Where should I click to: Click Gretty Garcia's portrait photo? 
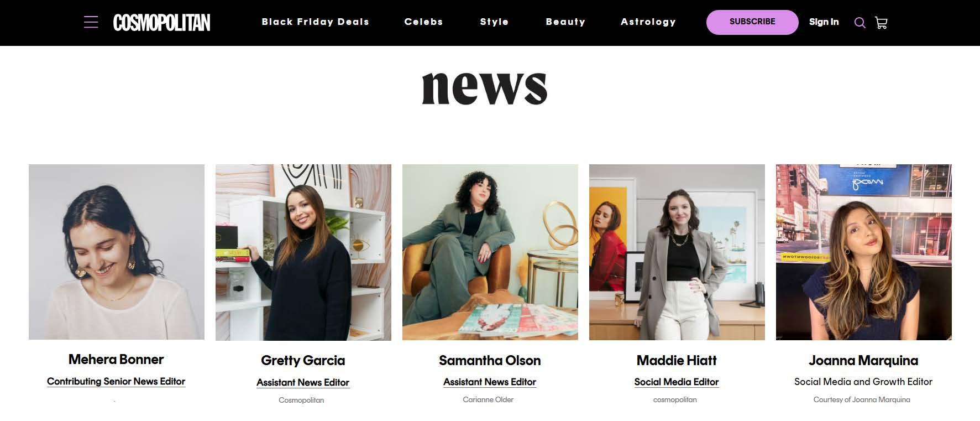click(x=303, y=252)
